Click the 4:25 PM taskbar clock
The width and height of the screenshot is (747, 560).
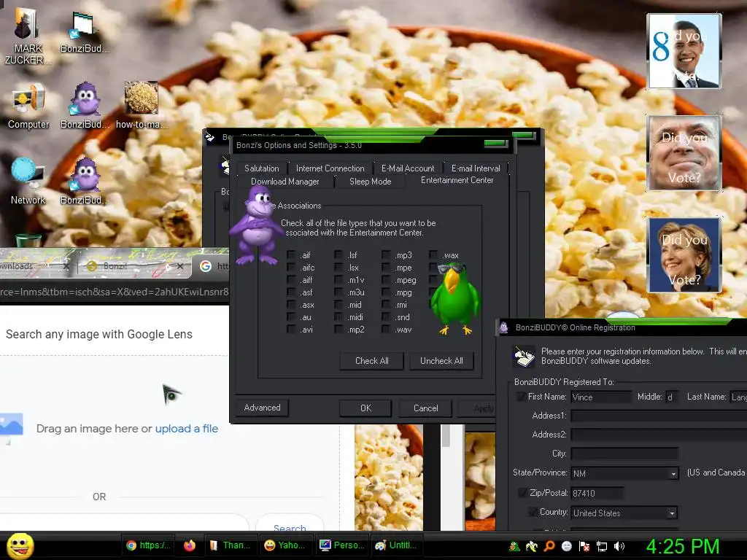click(x=682, y=546)
